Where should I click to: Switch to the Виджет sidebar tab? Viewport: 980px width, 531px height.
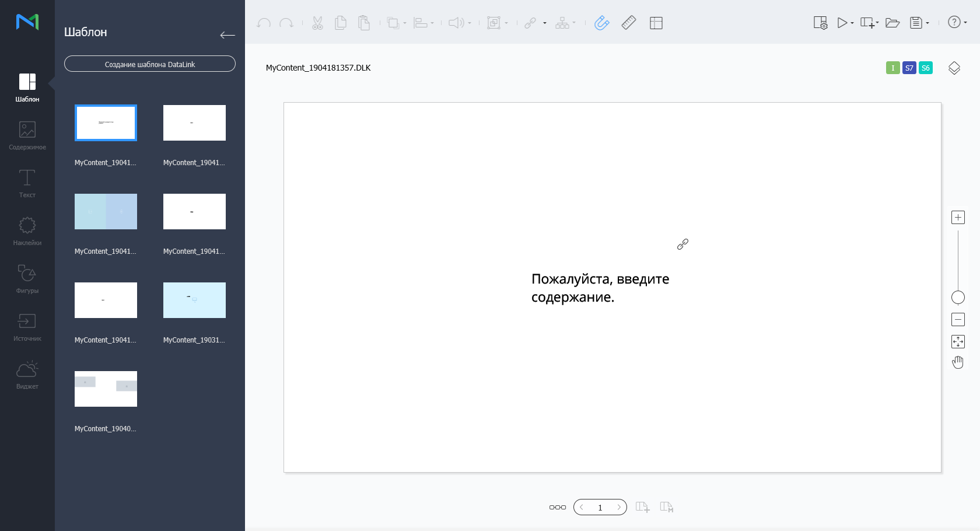[x=27, y=375]
